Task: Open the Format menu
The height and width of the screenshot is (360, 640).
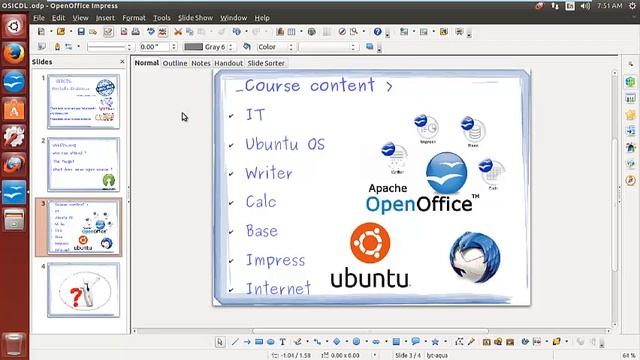Action: click(x=134, y=18)
